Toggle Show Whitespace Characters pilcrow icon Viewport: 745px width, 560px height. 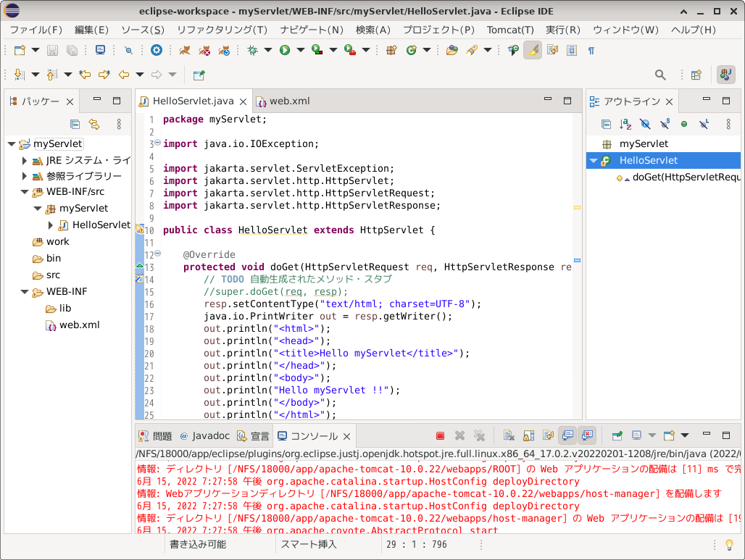[x=591, y=50]
